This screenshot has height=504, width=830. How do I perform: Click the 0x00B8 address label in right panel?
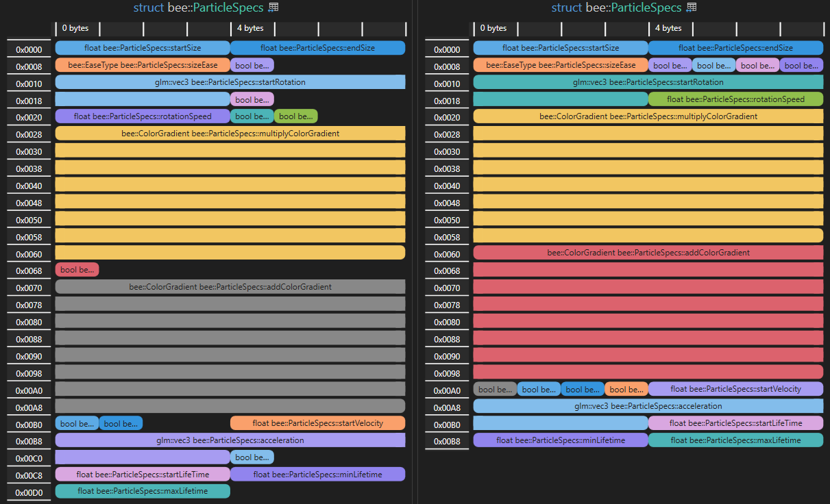447,442
